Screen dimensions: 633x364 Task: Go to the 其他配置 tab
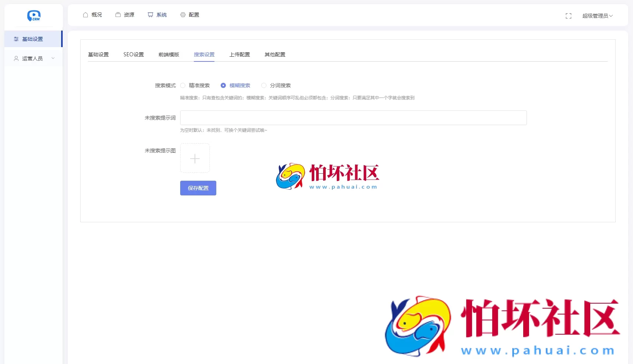[x=274, y=54]
